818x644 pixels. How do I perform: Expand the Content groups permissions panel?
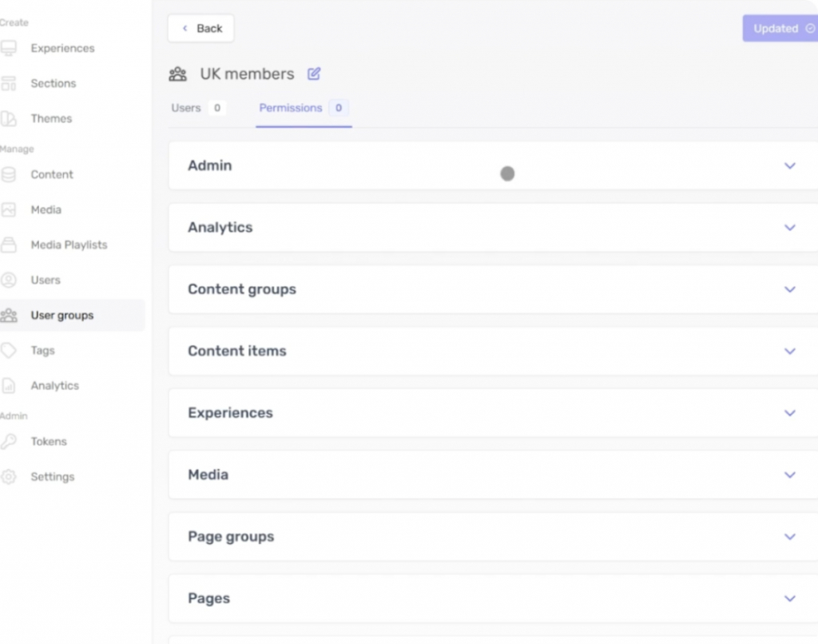789,289
